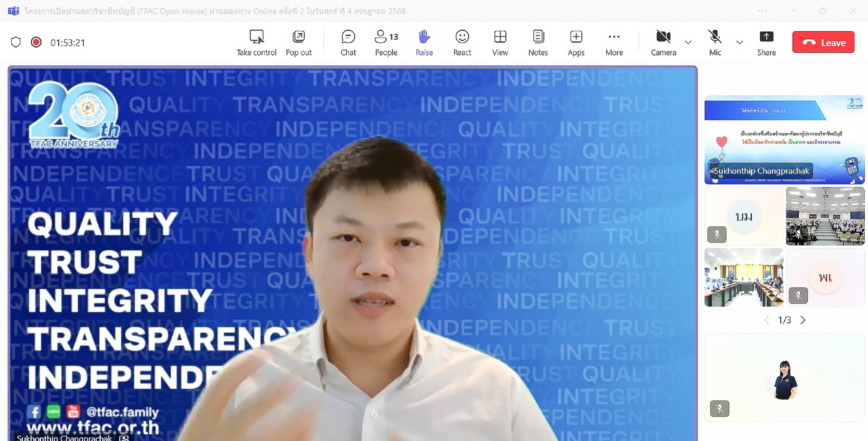
Task: Expand the Camera options dropdown arrow
Action: point(688,42)
